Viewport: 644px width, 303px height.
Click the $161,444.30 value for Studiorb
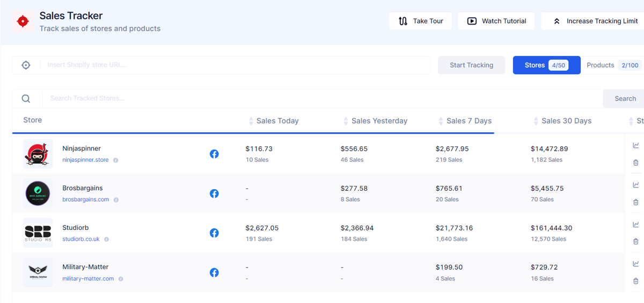point(552,228)
